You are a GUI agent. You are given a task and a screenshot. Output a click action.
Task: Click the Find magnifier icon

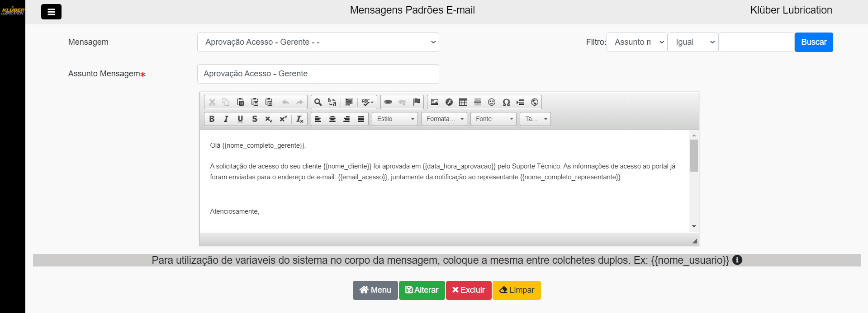pos(318,102)
